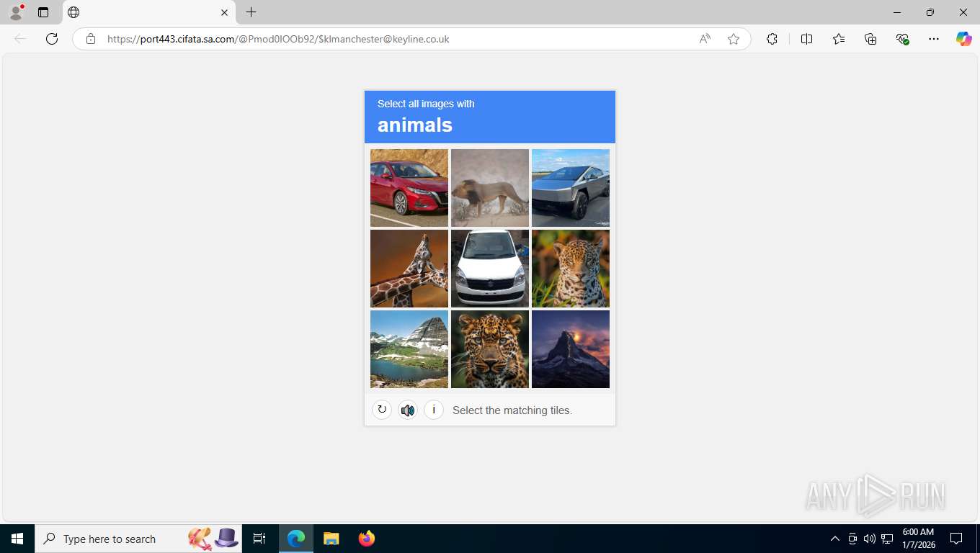Image resolution: width=980 pixels, height=553 pixels.
Task: Select the mountain lake landscape tile
Action: point(409,349)
